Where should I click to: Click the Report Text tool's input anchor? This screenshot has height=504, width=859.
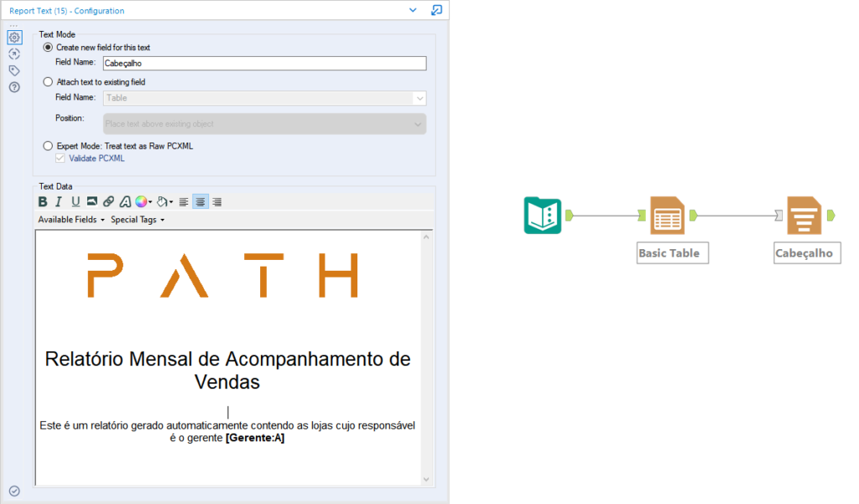(778, 216)
